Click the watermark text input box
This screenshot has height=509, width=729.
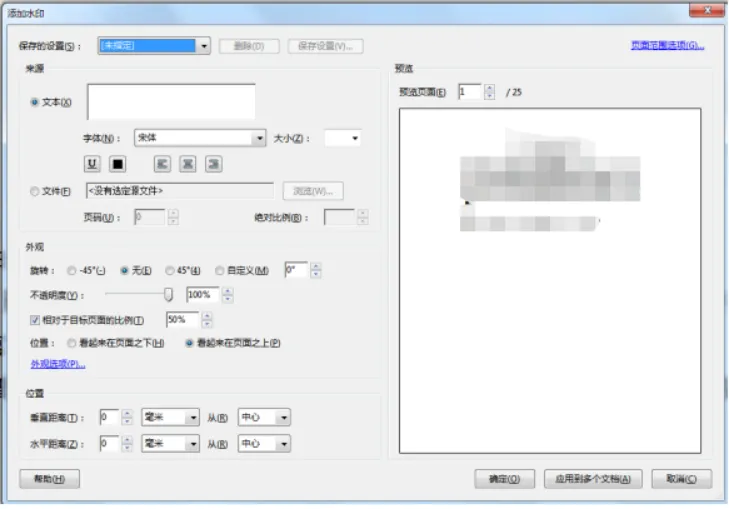[x=171, y=101]
